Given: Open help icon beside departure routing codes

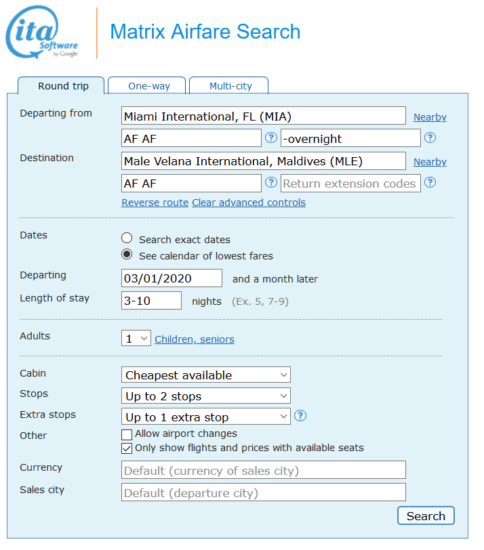Looking at the screenshot, I should [x=271, y=138].
